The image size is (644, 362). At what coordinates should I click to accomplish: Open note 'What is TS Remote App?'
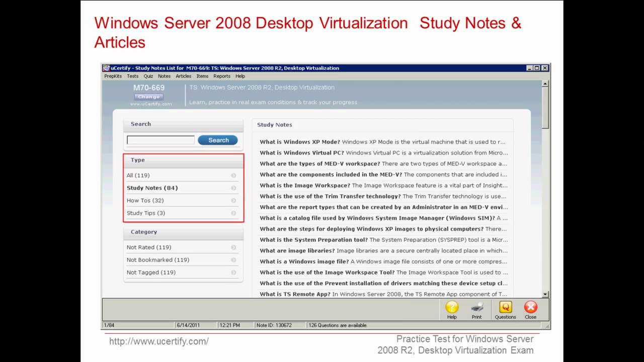click(x=383, y=294)
